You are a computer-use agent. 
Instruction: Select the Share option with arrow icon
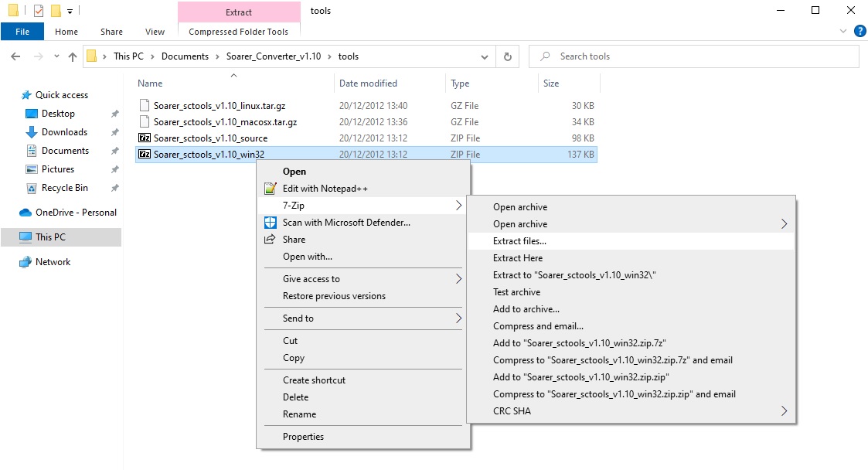point(294,240)
